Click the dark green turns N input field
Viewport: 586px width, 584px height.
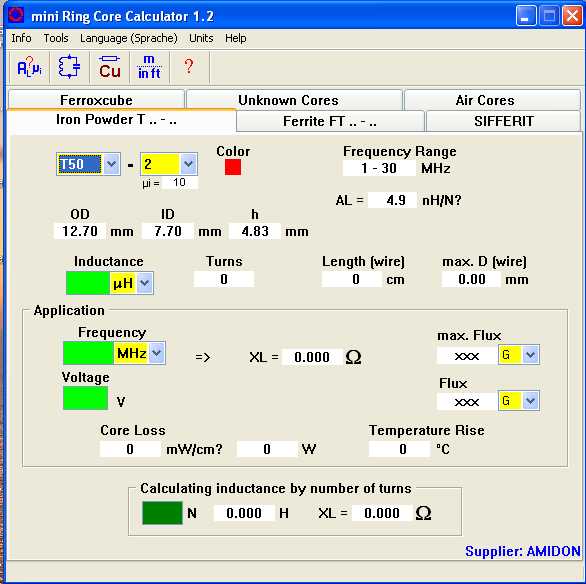coord(163,513)
